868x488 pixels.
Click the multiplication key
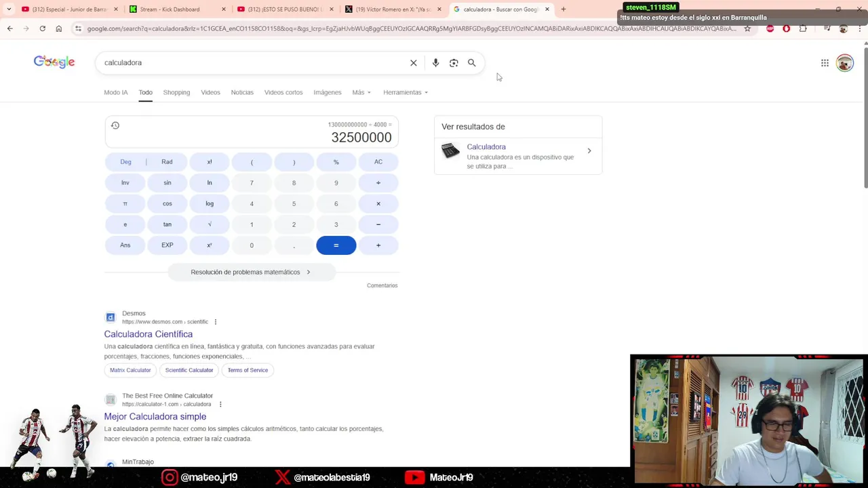click(x=378, y=204)
